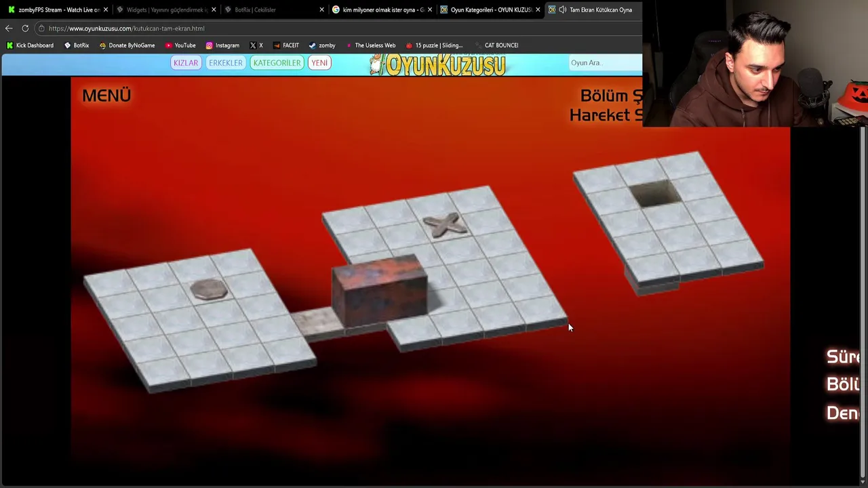Click the Oyun Ara search field
The image size is (868, 488).
tap(605, 63)
